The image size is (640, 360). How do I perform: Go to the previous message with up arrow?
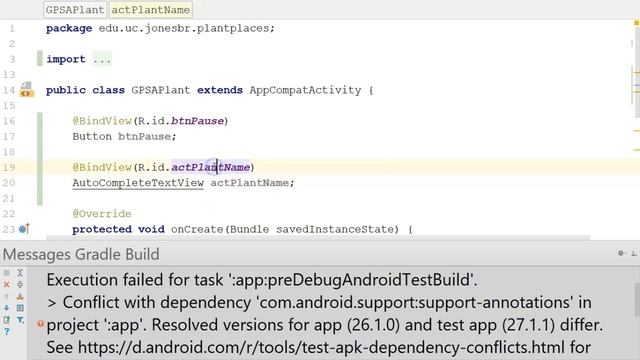pos(7,296)
